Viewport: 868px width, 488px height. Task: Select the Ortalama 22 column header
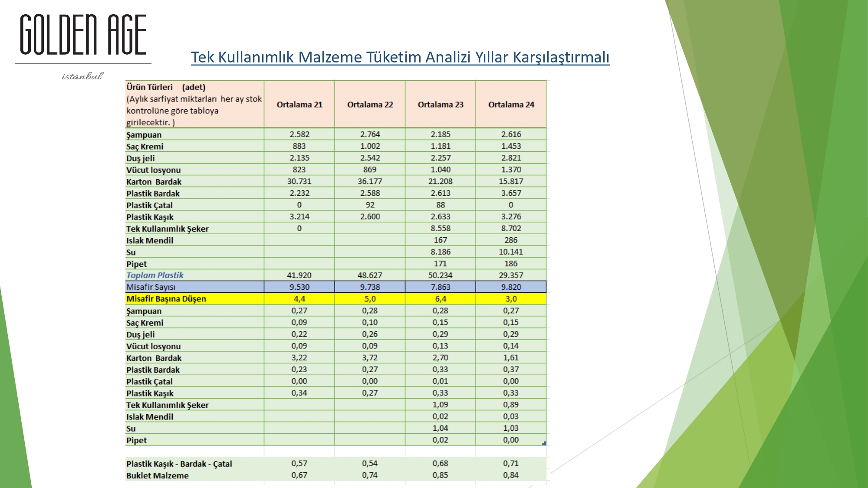(370, 105)
